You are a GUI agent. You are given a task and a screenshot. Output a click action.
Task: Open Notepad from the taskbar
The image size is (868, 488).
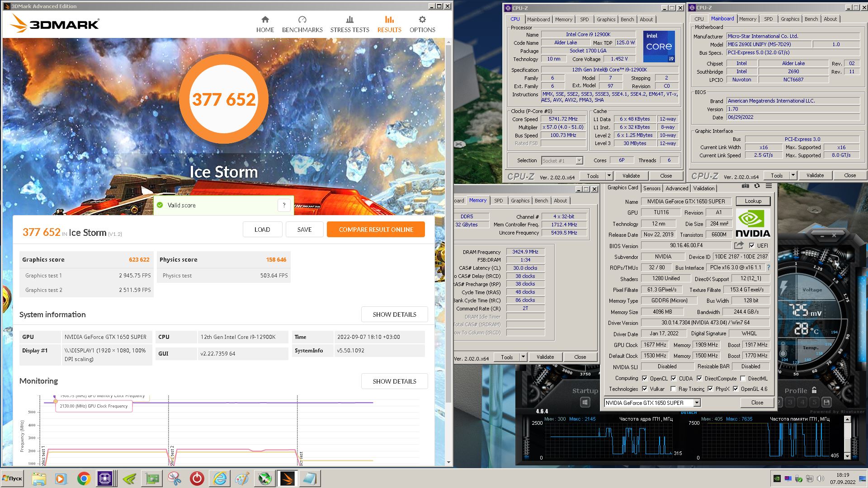310,479
